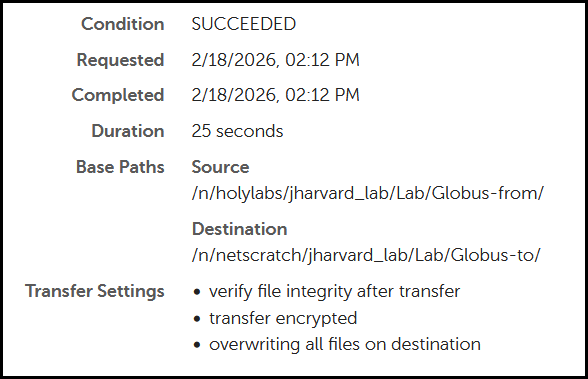Screen dimensions: 588x379
Task: Select the Requested label
Action: [120, 60]
